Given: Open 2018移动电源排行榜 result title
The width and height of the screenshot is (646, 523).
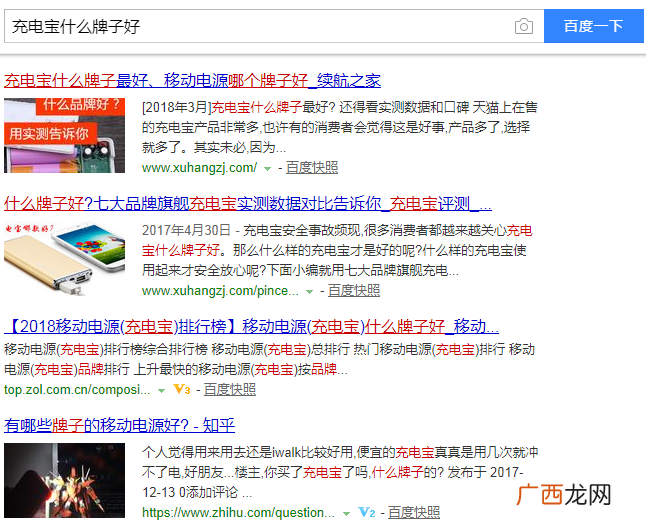Looking at the screenshot, I should coord(251,326).
